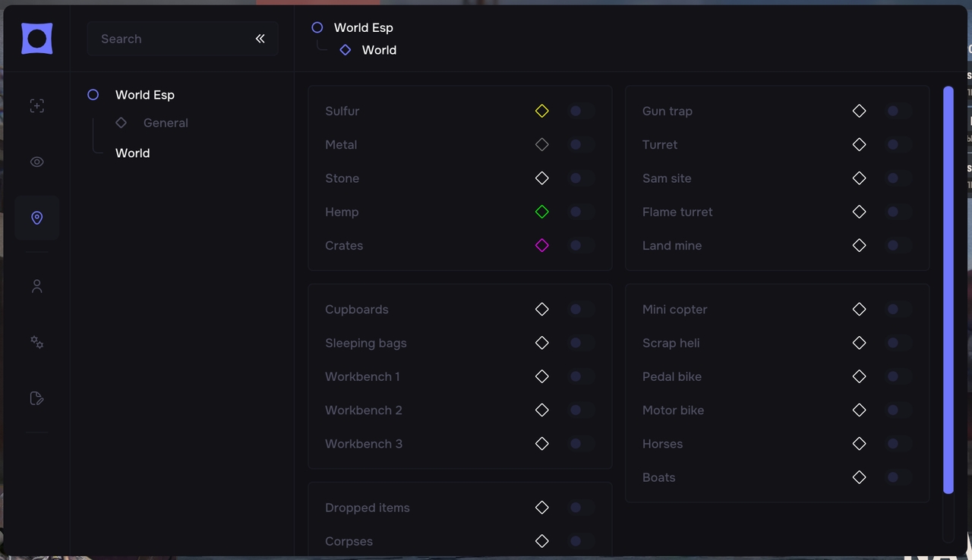
Task: Click World Esp in the top breadcrumb
Action: [363, 28]
